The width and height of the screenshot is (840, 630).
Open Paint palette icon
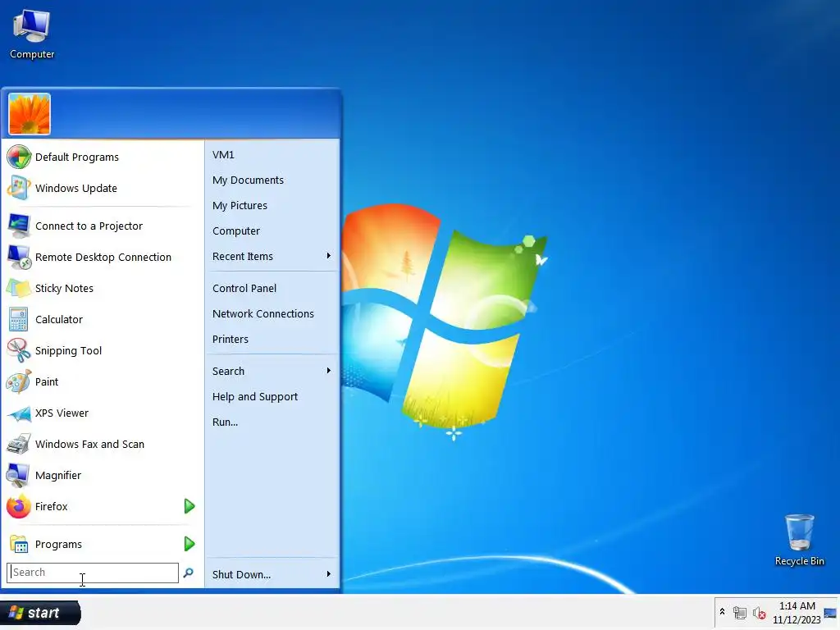click(x=19, y=381)
